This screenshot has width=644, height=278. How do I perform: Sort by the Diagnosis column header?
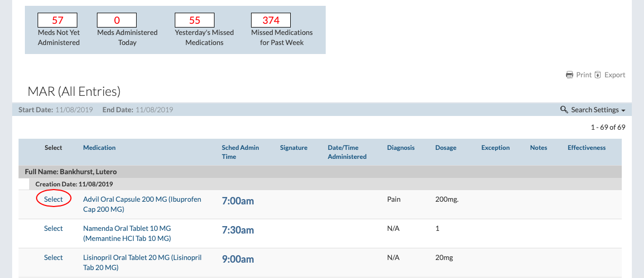[400, 148]
